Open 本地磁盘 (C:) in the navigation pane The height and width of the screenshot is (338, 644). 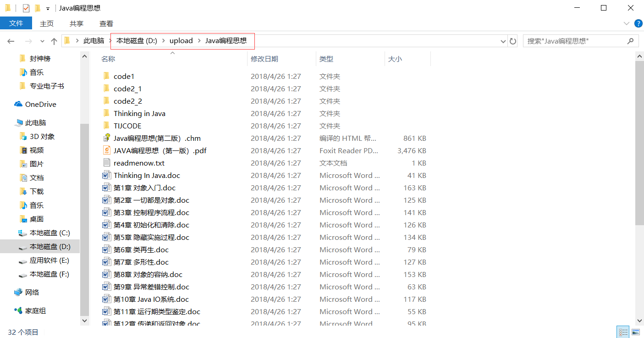coord(50,233)
